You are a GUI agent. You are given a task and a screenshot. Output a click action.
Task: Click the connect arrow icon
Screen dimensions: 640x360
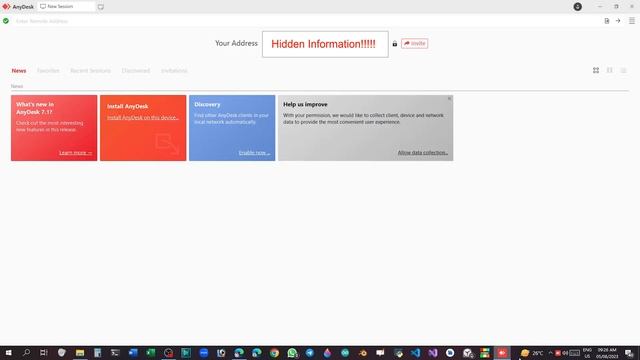tap(618, 21)
